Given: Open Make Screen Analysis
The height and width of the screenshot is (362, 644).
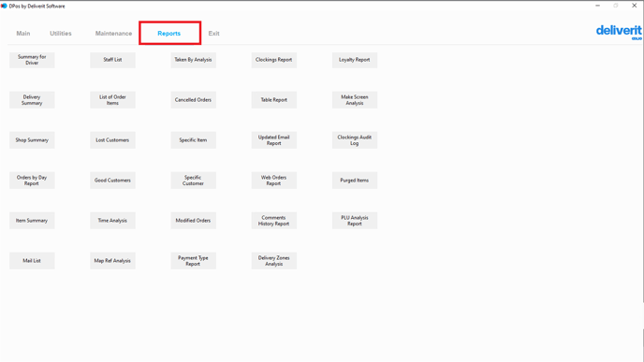Looking at the screenshot, I should (355, 100).
